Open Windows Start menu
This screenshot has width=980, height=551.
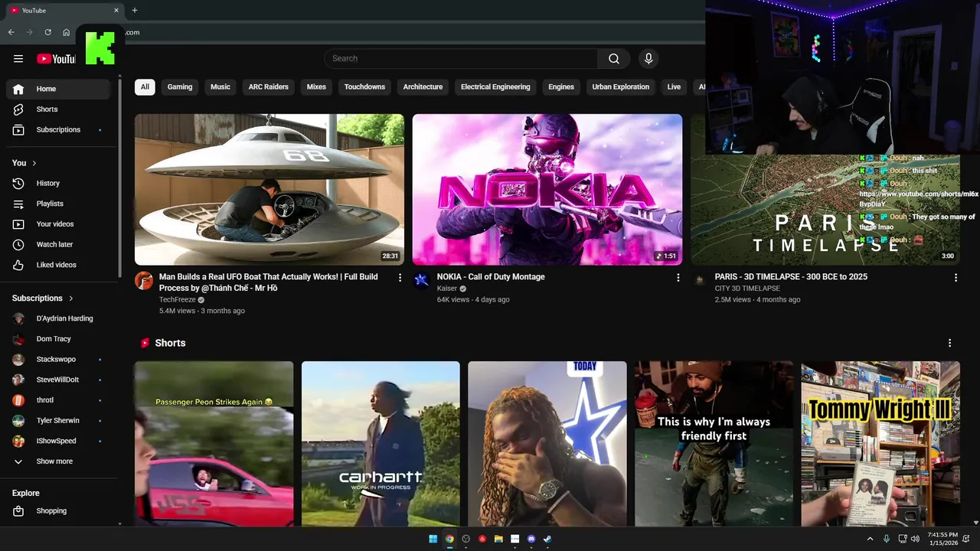pos(433,539)
